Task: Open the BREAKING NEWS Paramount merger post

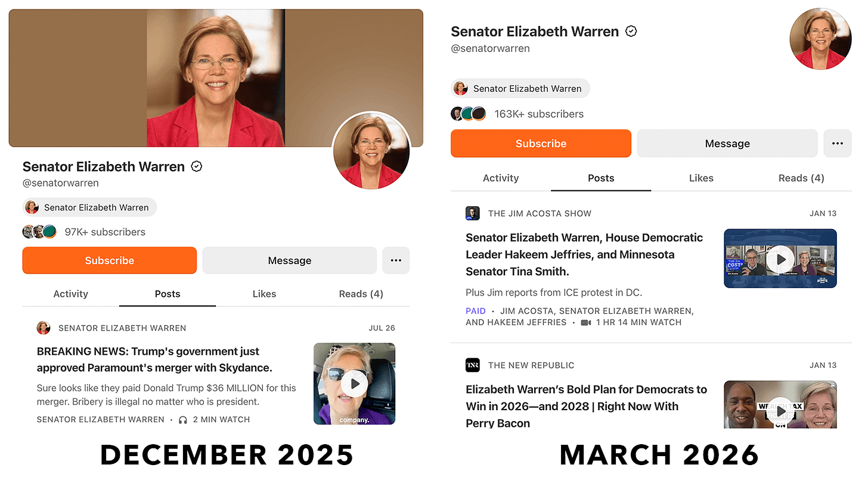Action: tap(155, 360)
